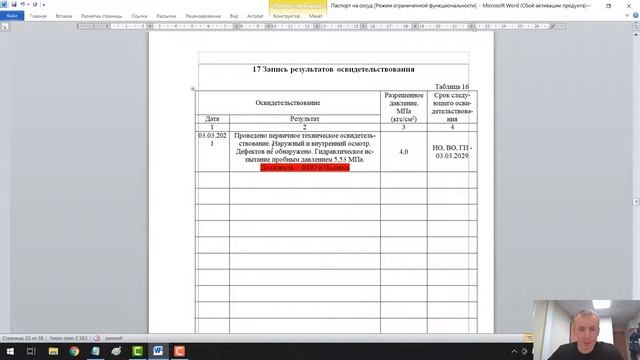Open File Explorer from the taskbar
640x360 pixels.
53,351
